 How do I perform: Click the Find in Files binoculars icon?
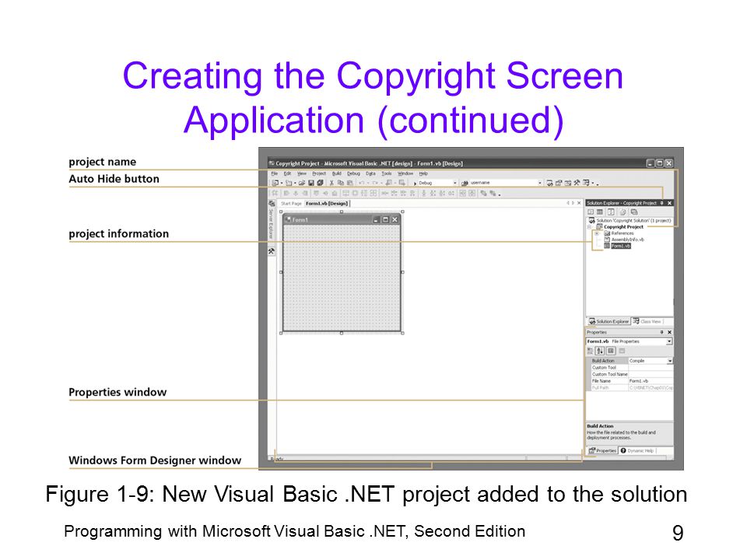coord(465,183)
